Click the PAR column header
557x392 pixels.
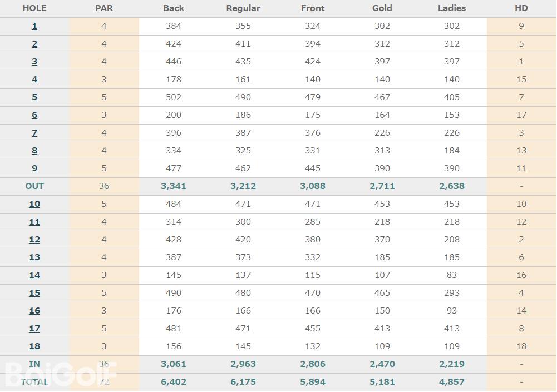coord(104,8)
